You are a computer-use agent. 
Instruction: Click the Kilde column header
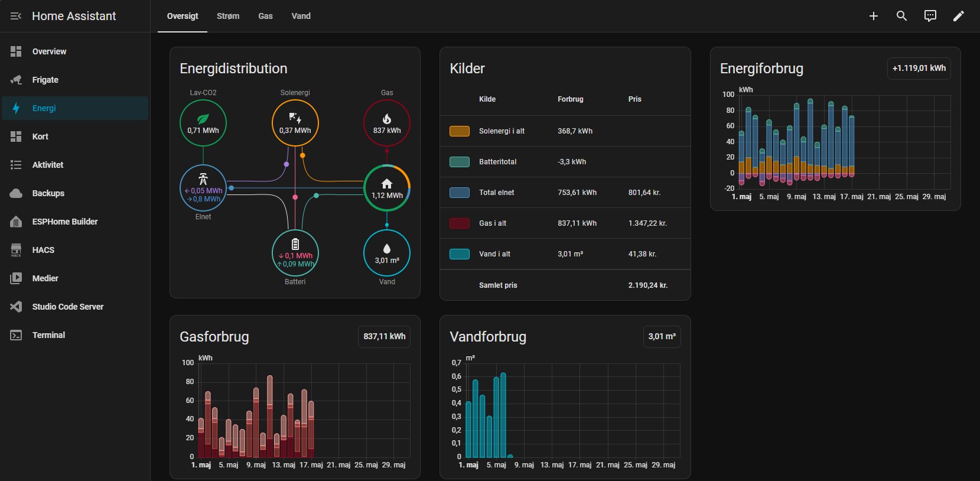pyautogui.click(x=487, y=99)
